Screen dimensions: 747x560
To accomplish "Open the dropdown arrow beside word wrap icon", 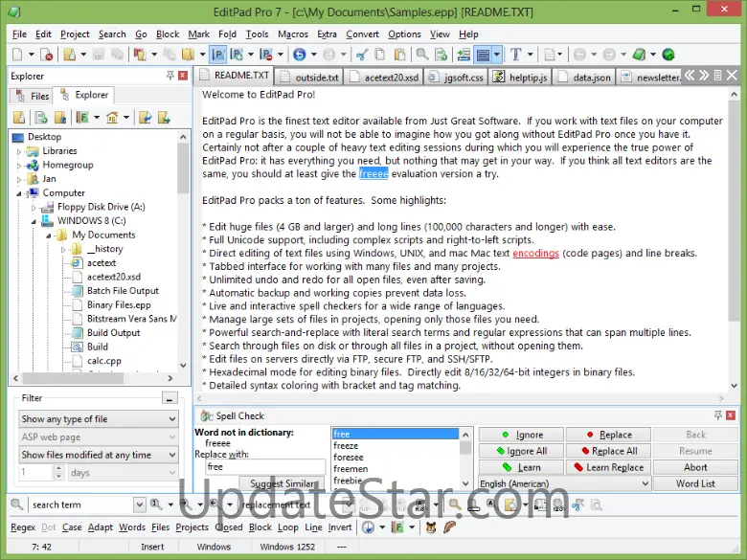I will pos(497,55).
